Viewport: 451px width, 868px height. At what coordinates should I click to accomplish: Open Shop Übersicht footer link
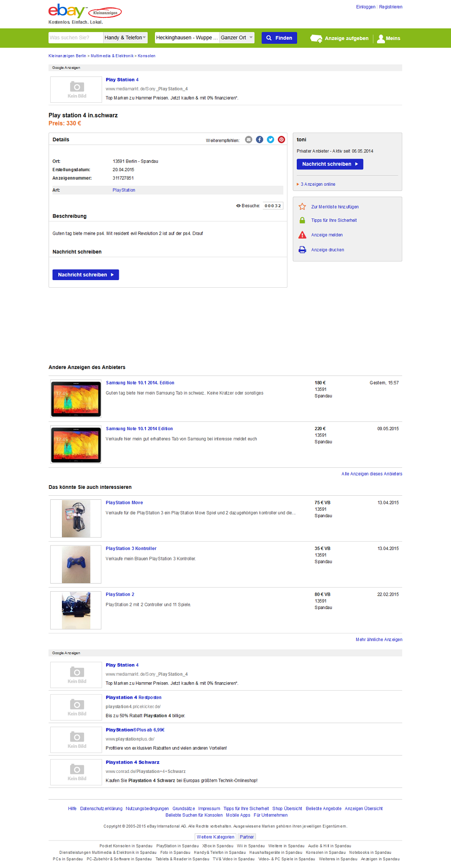pyautogui.click(x=287, y=809)
